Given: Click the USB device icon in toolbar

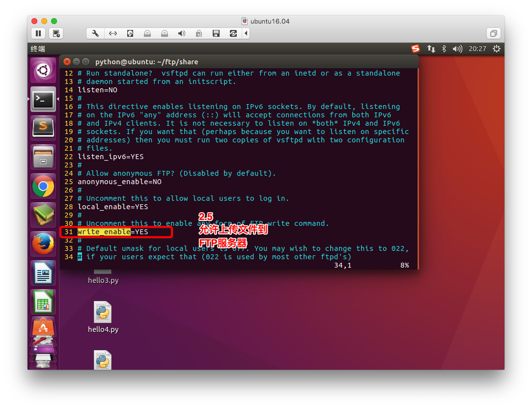Looking at the screenshot, I should tap(199, 33).
